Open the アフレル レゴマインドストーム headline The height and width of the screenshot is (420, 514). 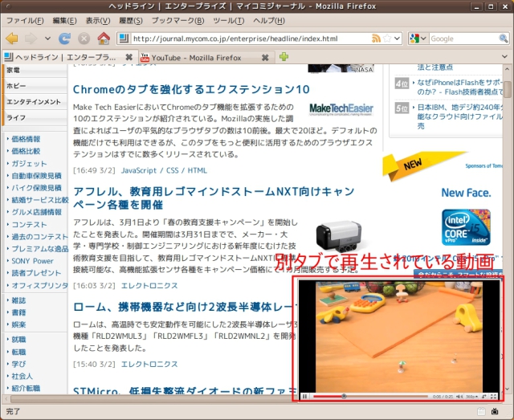coord(214,198)
